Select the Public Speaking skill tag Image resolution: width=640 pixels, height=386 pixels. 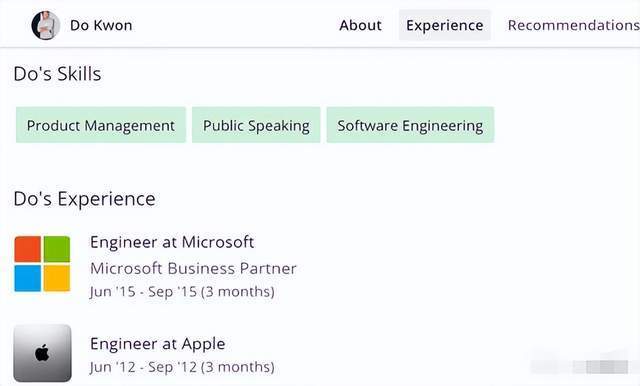256,125
